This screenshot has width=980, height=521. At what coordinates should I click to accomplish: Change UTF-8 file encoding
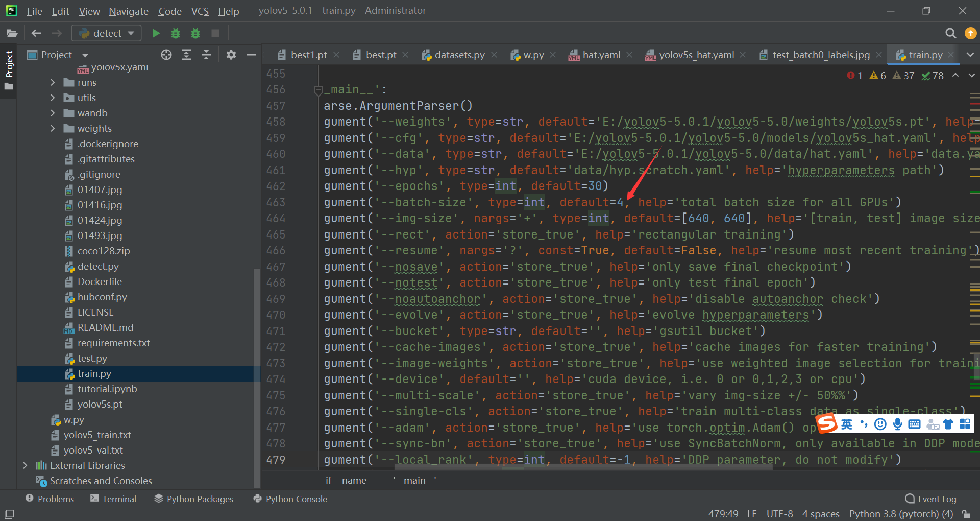pos(779,514)
